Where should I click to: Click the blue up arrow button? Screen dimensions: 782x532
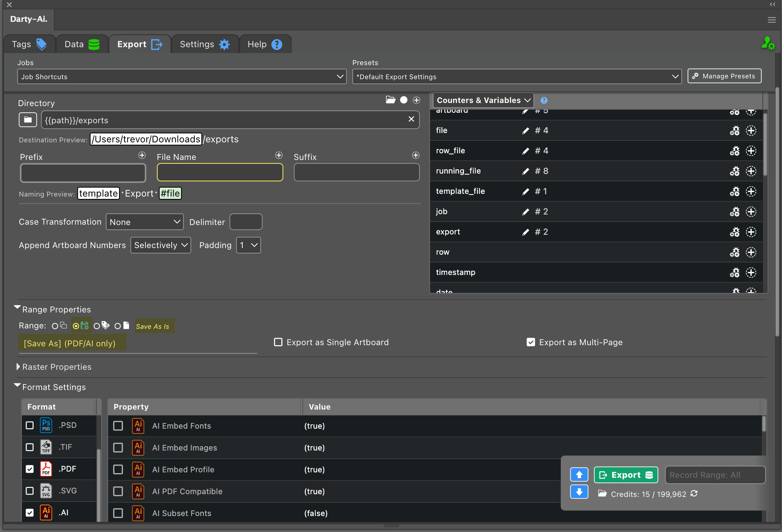[x=579, y=475]
